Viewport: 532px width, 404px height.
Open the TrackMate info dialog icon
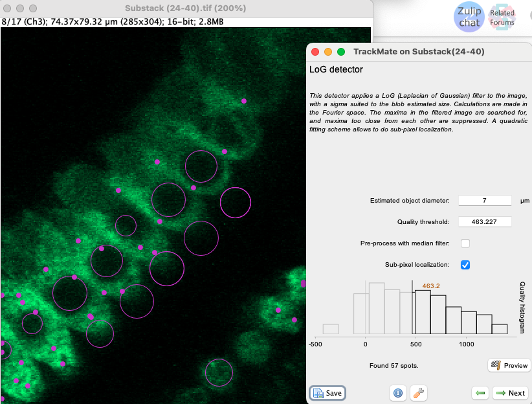tap(398, 393)
